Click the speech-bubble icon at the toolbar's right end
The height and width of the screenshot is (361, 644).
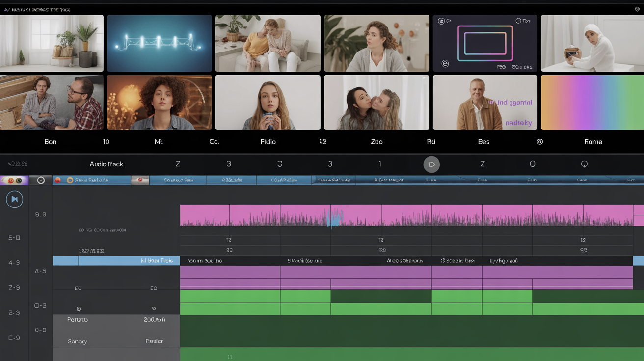pos(584,164)
